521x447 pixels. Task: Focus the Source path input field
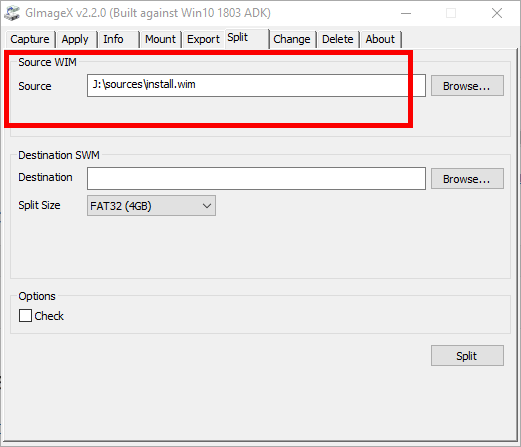click(x=256, y=86)
